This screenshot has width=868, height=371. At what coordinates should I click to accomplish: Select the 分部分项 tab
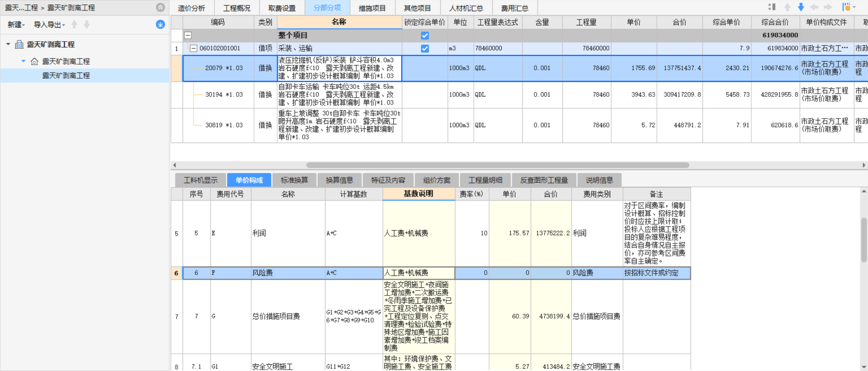pos(327,8)
